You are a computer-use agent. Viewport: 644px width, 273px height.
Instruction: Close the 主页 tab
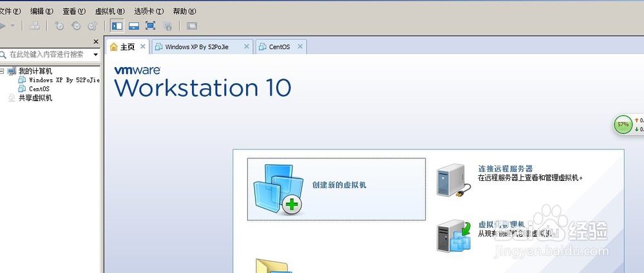(142, 46)
